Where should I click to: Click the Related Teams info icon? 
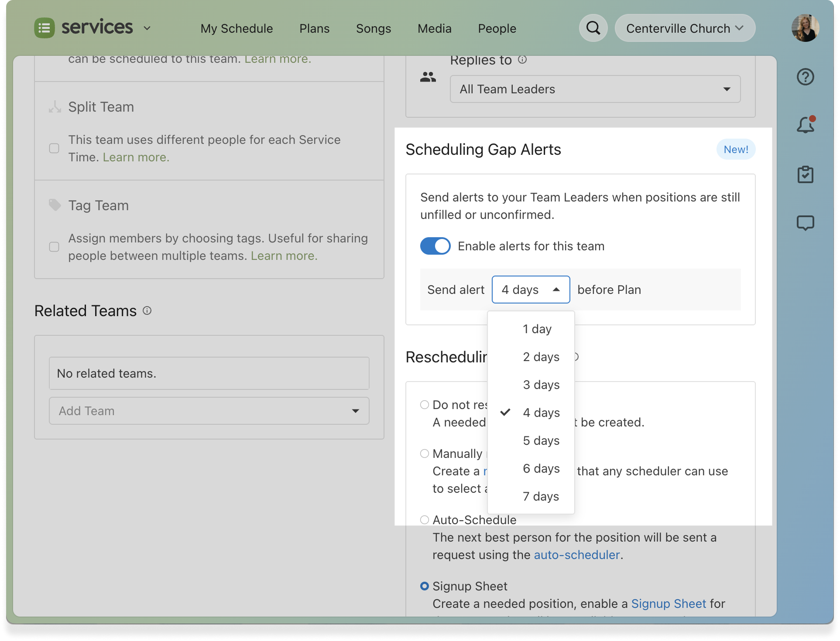147,310
